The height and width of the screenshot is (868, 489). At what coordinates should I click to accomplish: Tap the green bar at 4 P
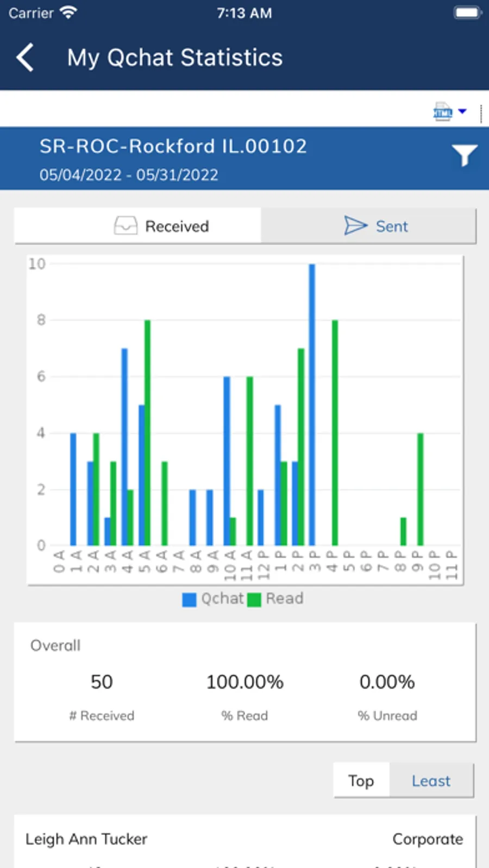pyautogui.click(x=335, y=433)
